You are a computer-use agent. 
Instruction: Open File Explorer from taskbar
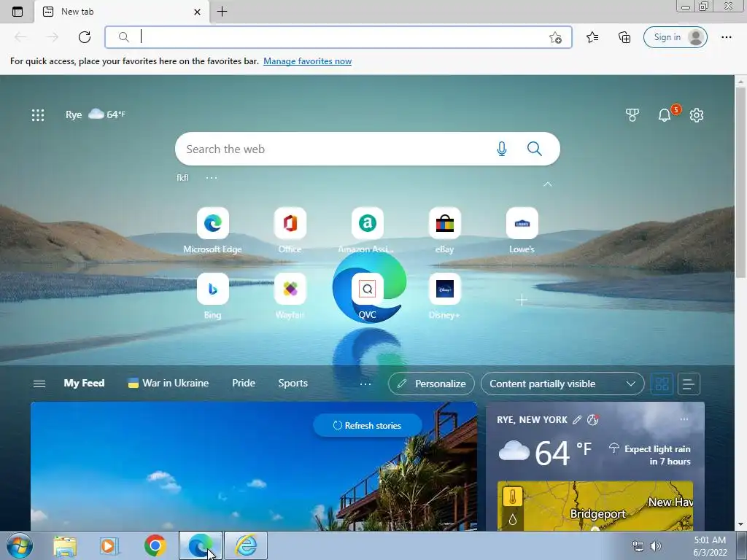click(x=65, y=545)
